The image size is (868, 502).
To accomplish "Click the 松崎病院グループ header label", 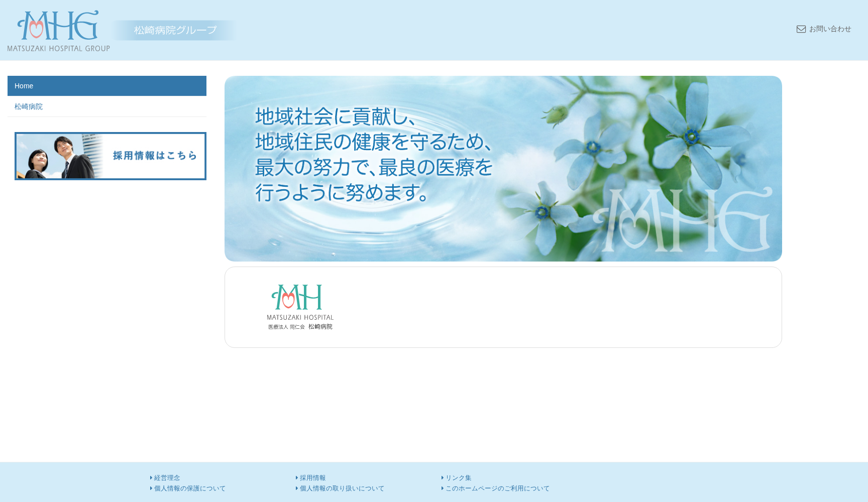I will 175,30.
